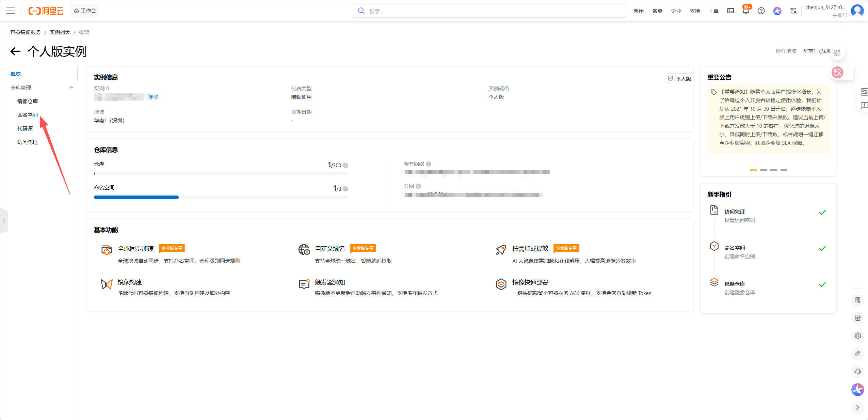Open the hamburger navigation menu
This screenshot has width=868, height=420.
click(11, 11)
